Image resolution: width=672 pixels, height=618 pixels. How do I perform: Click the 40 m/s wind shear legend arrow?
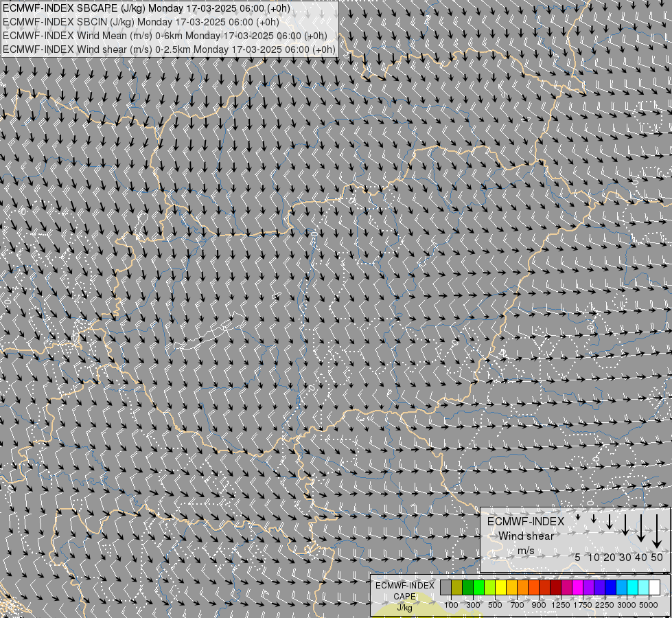[x=641, y=528]
